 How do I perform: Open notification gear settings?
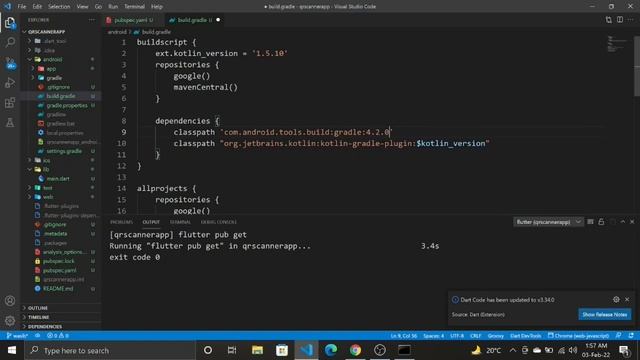(616, 300)
